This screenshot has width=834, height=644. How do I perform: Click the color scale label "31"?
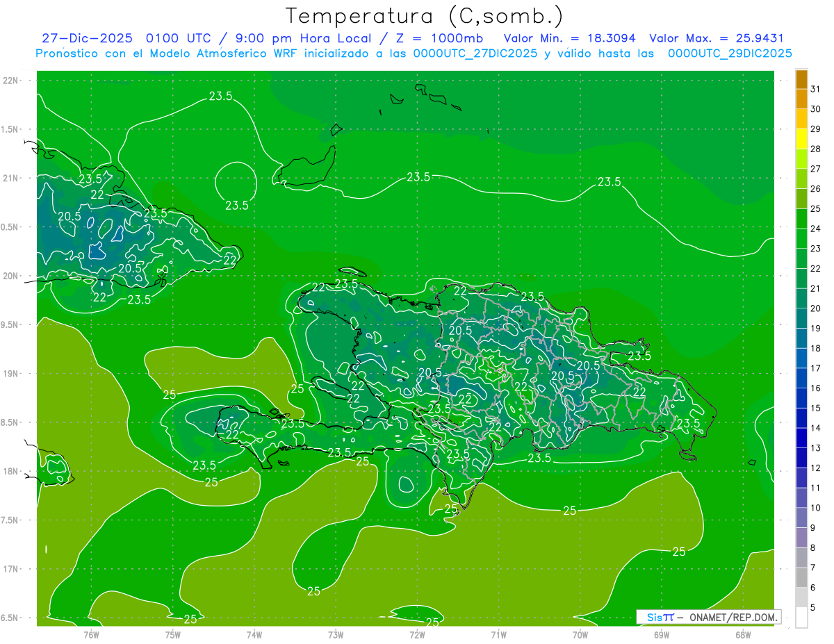point(815,89)
